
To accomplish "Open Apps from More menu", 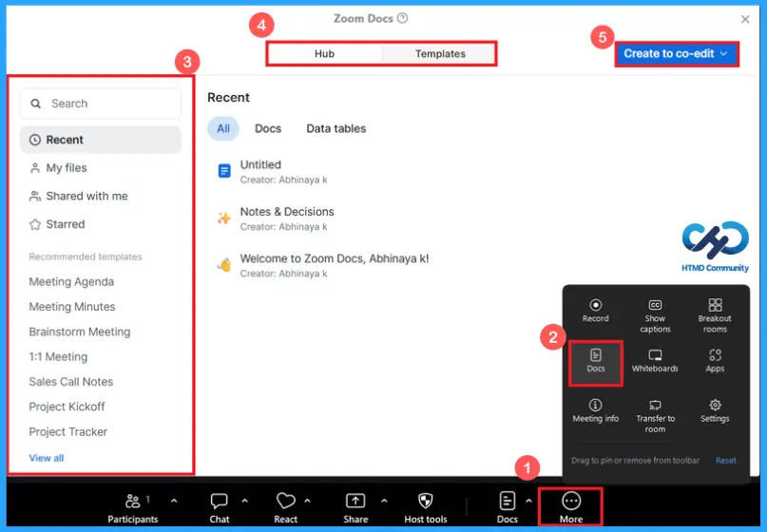I will (715, 361).
